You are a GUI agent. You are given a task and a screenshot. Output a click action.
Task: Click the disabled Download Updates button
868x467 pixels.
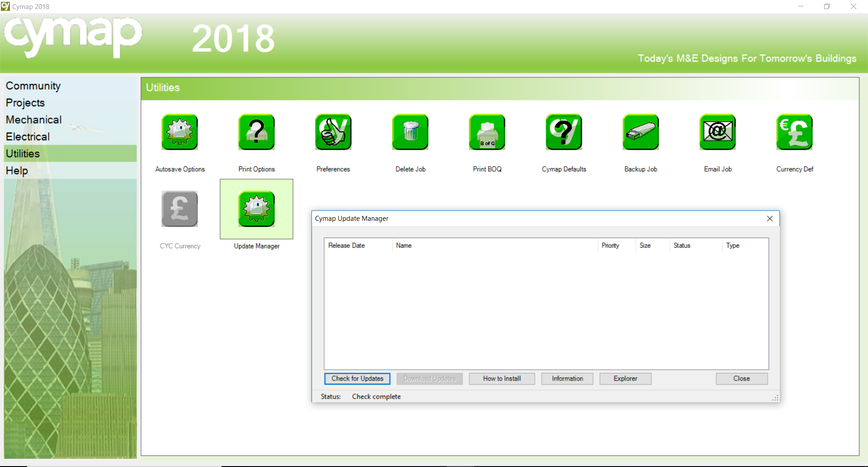click(429, 379)
